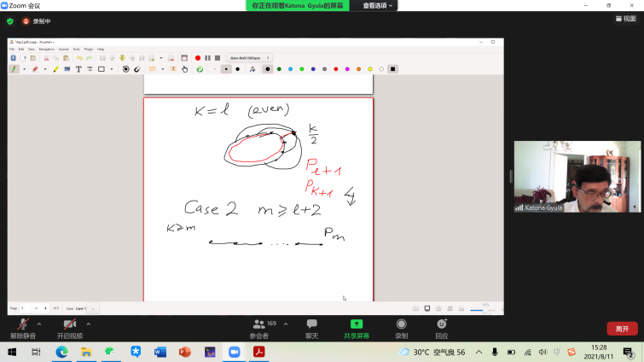Expand audio options arrow beside 解除静音

(x=39, y=324)
